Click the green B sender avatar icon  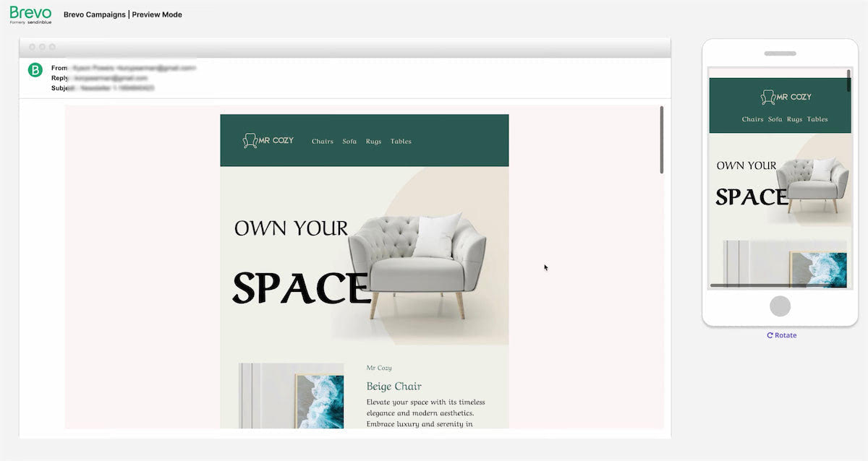35,70
